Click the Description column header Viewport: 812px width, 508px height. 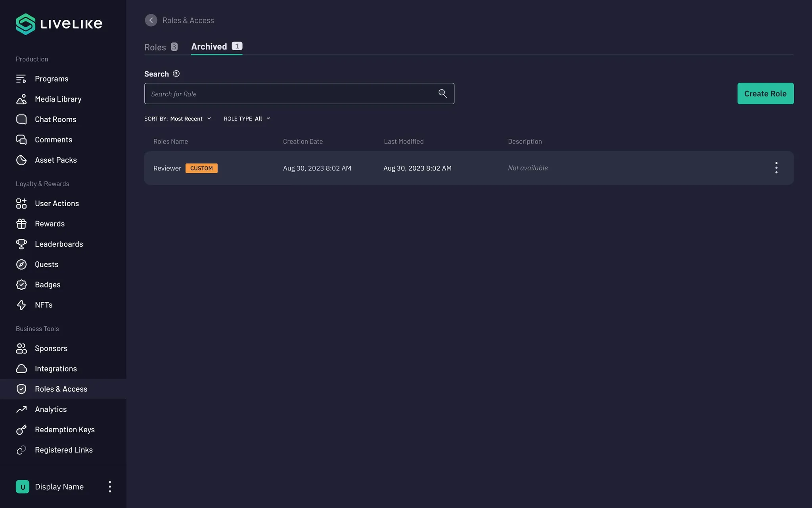coord(525,142)
